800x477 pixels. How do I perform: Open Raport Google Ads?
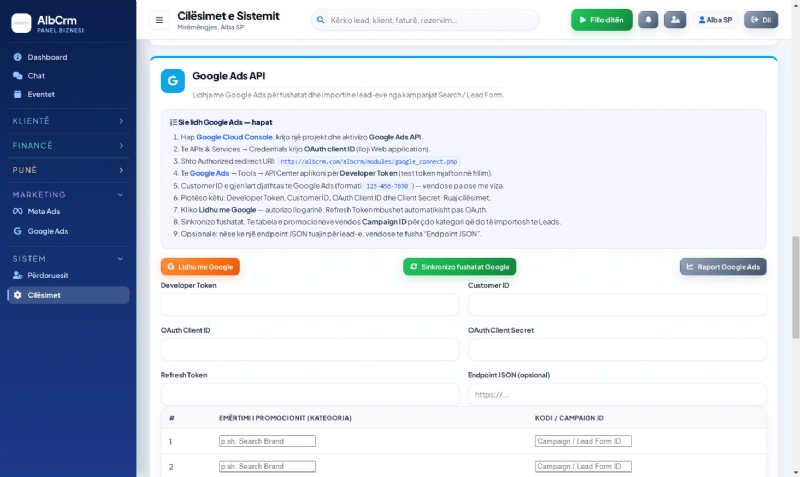pos(723,267)
